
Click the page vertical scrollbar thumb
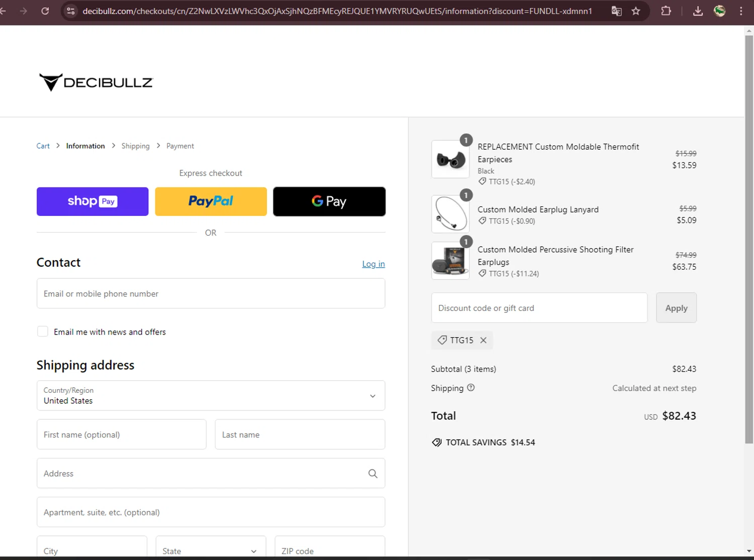749,240
